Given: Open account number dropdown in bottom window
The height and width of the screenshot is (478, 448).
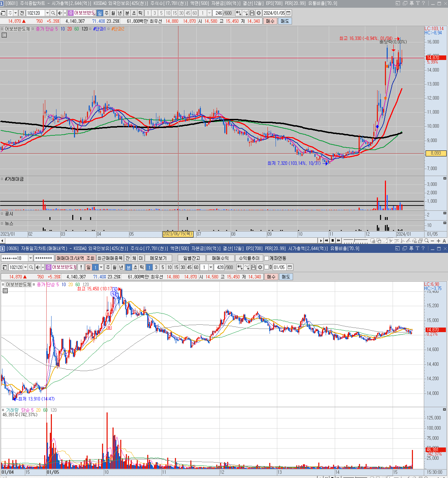Looking at the screenshot, I should [30, 258].
